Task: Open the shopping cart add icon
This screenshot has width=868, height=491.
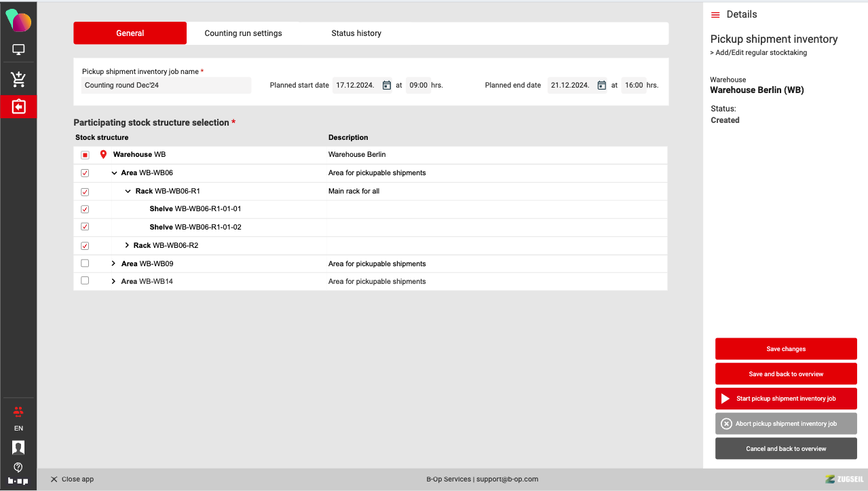Action: (x=18, y=79)
